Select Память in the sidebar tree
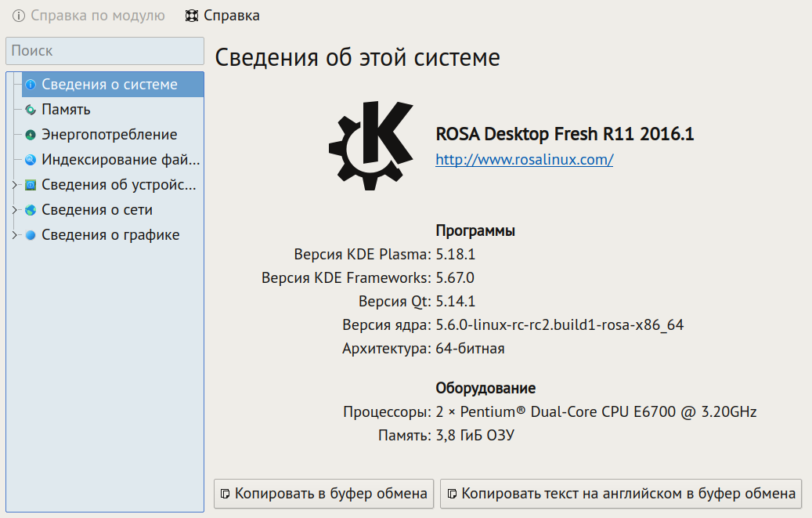 (66, 110)
